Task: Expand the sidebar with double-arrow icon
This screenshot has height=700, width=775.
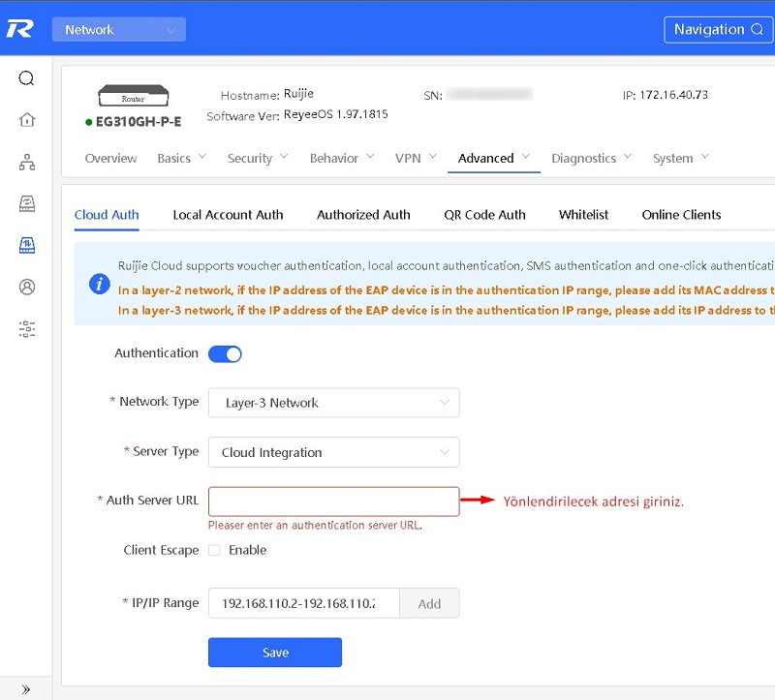Action: (26, 689)
